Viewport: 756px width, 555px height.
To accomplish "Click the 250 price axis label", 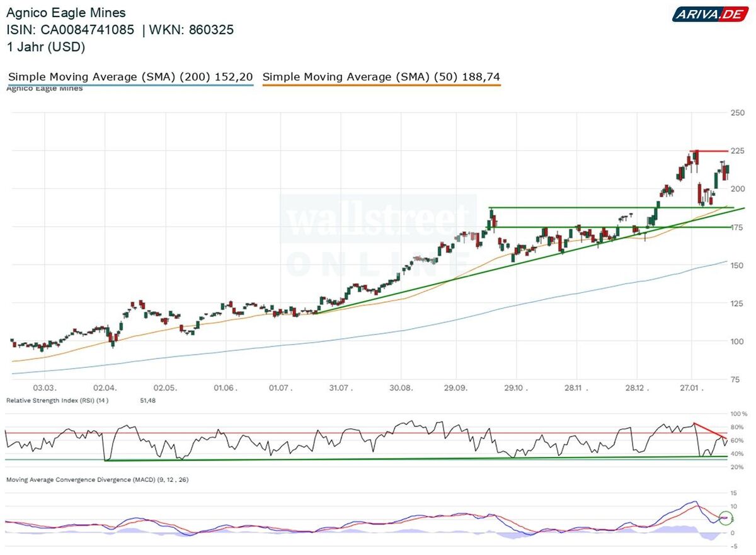I will pos(738,113).
